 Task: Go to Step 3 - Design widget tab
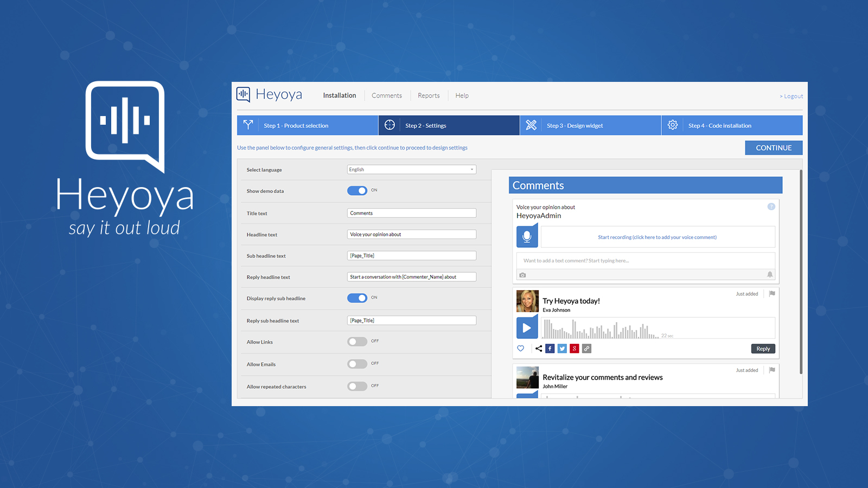pyautogui.click(x=591, y=125)
